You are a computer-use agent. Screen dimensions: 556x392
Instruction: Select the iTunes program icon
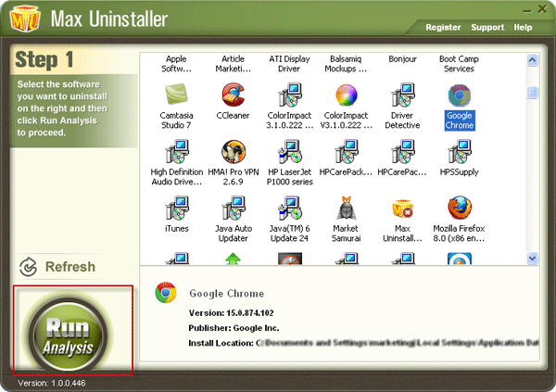tap(177, 208)
